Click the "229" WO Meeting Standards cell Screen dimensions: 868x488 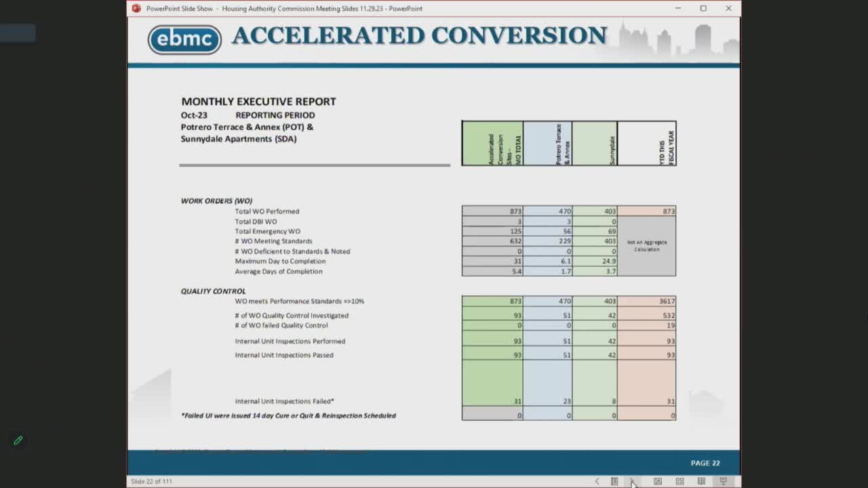click(x=547, y=241)
